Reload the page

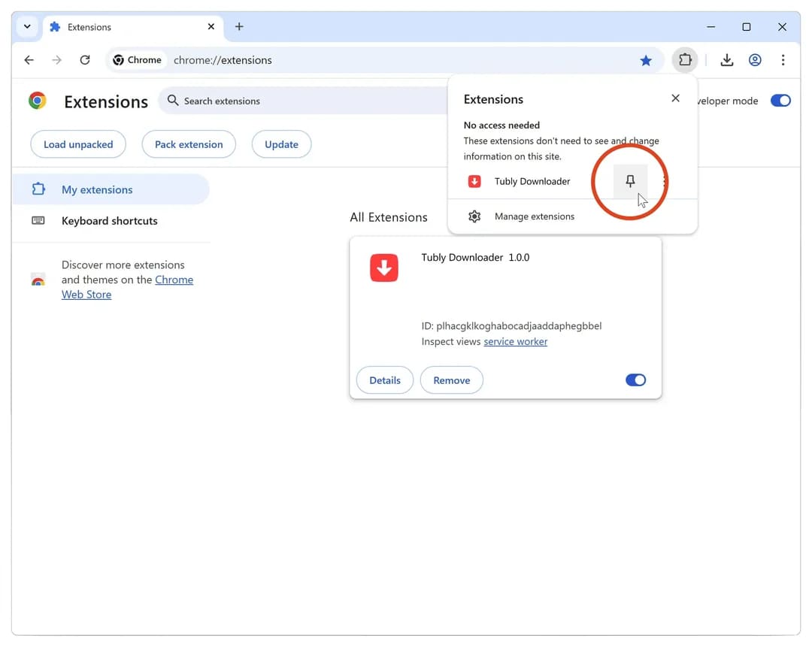(85, 60)
